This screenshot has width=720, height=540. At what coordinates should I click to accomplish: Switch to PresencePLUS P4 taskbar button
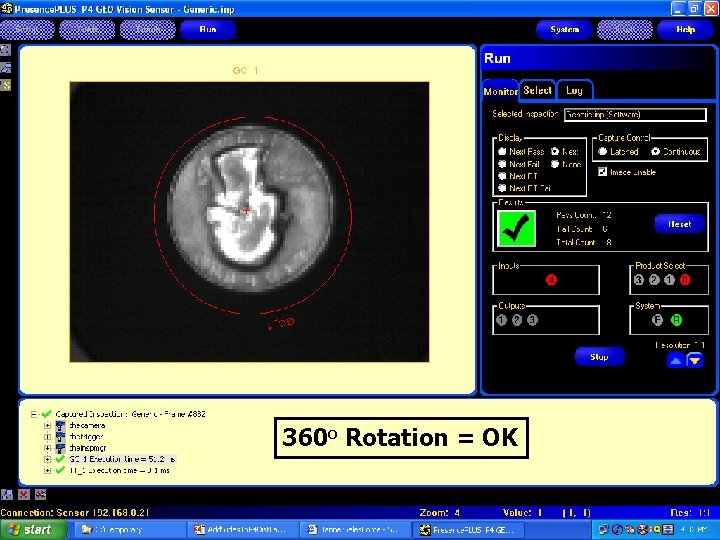470,530
